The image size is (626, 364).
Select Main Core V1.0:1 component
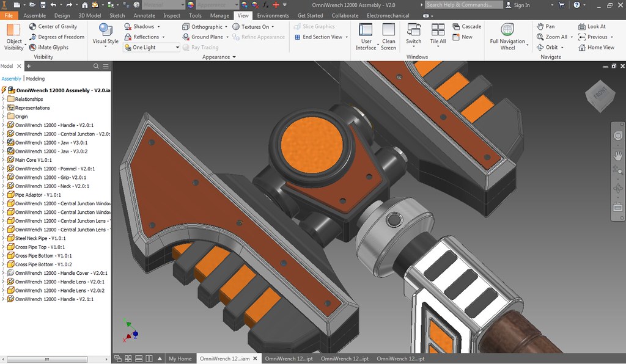29,160
